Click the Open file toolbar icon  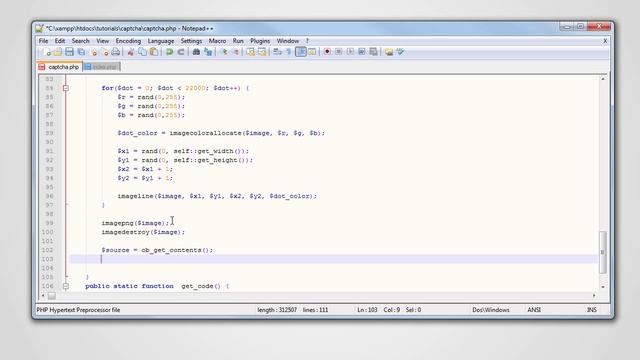point(58,52)
